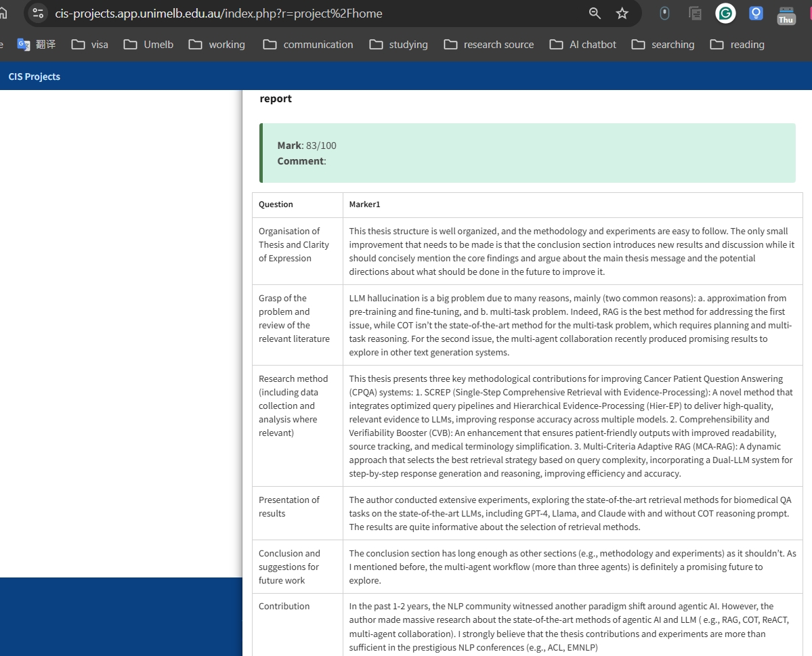
Task: Expand the AI chatbot bookmarks folder
Action: 582,45
